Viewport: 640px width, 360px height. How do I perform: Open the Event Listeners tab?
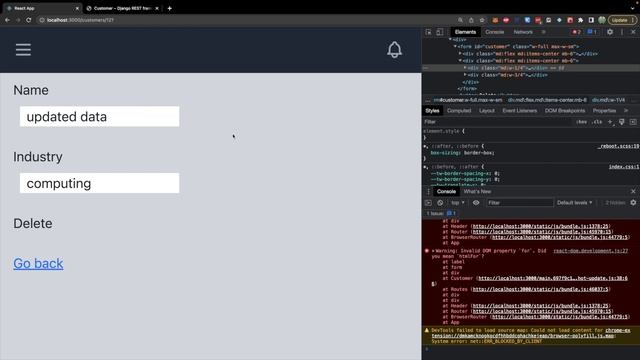tap(520, 111)
